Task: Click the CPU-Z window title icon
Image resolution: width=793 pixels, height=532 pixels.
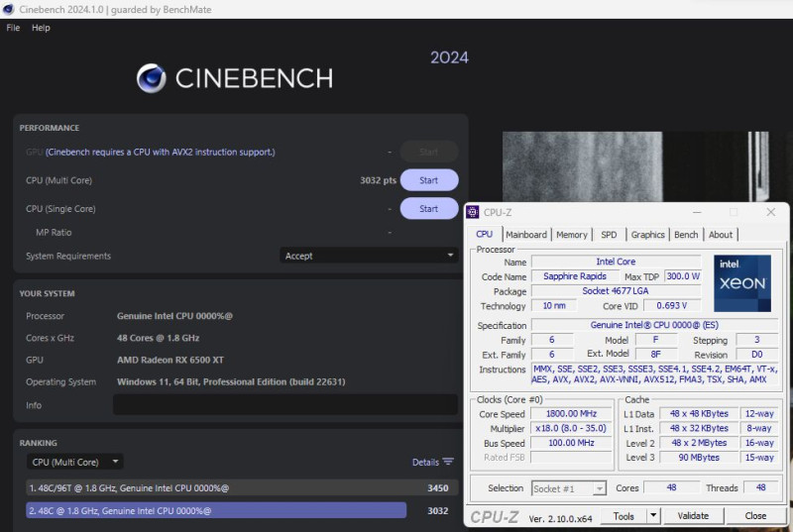Action: click(473, 212)
